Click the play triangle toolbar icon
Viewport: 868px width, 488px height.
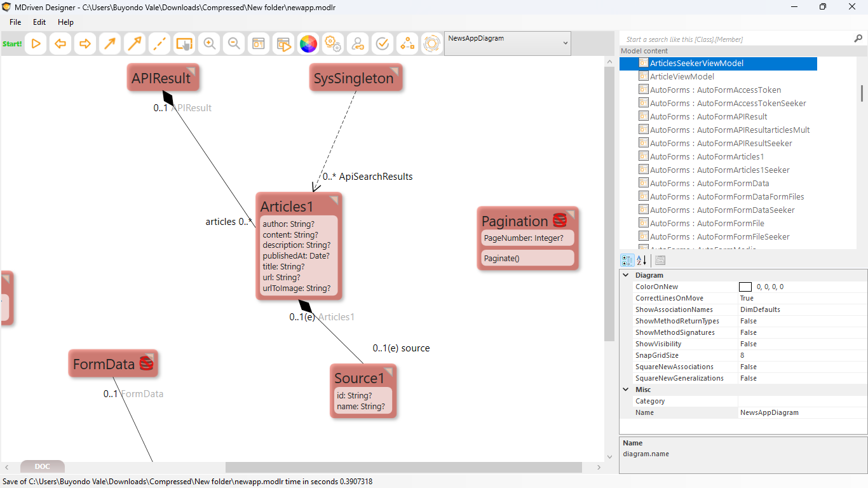pyautogui.click(x=36, y=44)
